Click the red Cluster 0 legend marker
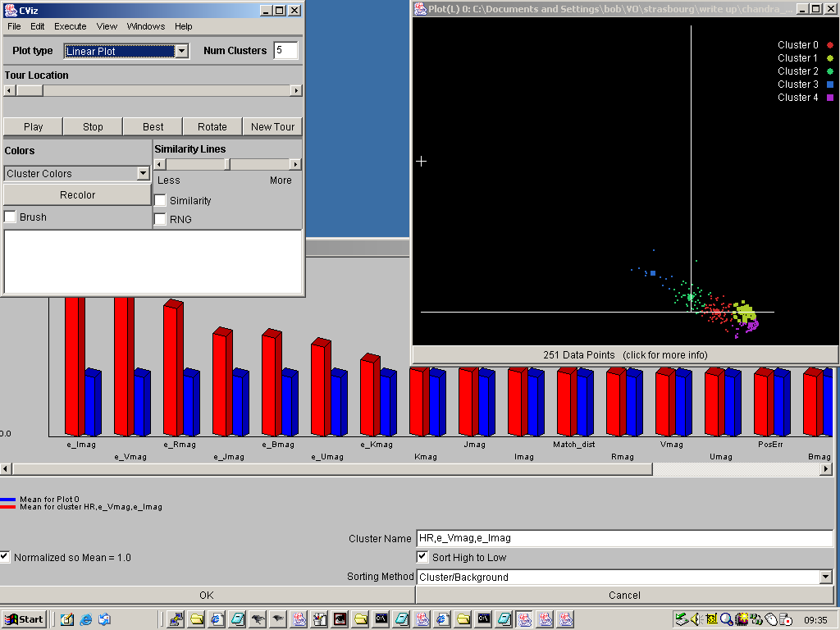 830,45
